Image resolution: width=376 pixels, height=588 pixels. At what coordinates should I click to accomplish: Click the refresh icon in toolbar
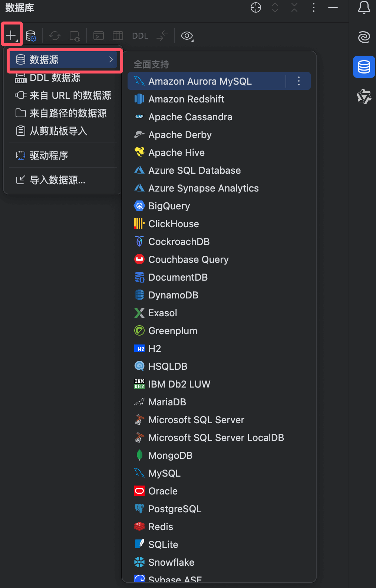point(55,36)
